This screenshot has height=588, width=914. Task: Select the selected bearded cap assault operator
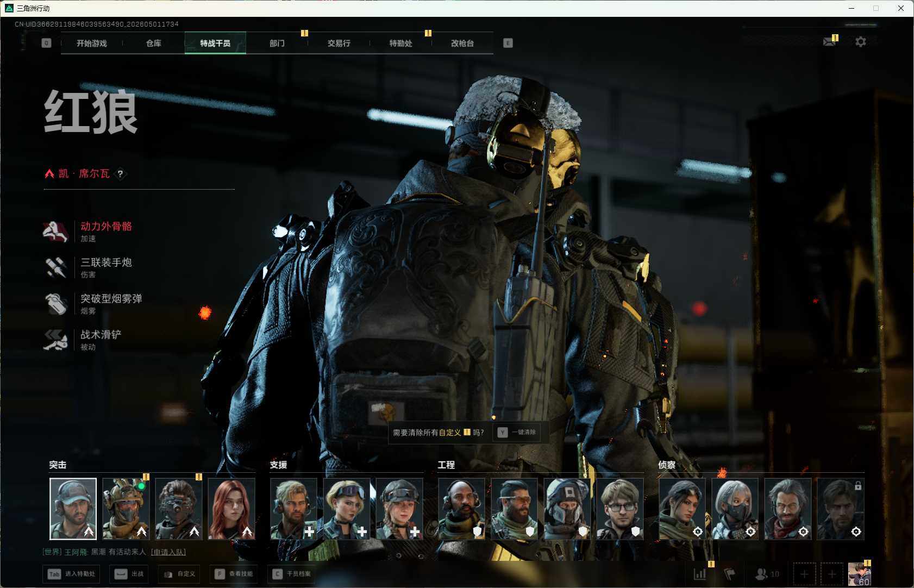click(73, 509)
